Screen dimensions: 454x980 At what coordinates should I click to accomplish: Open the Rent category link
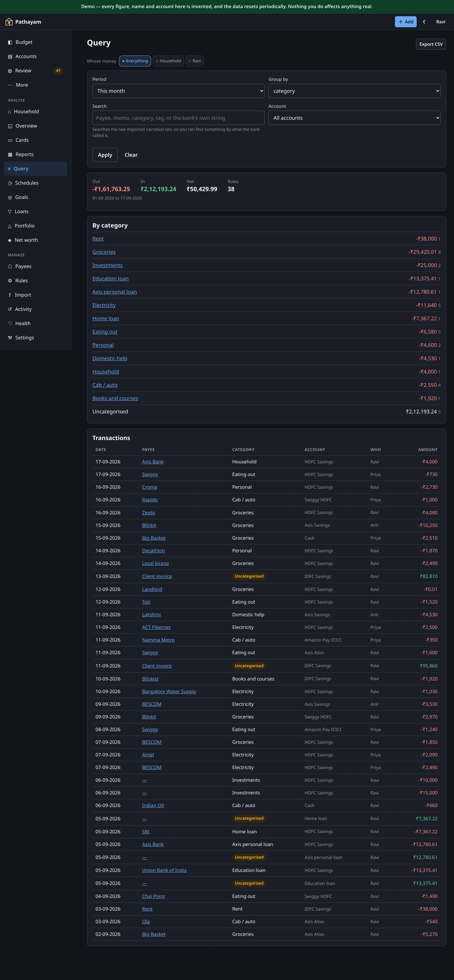click(x=98, y=239)
